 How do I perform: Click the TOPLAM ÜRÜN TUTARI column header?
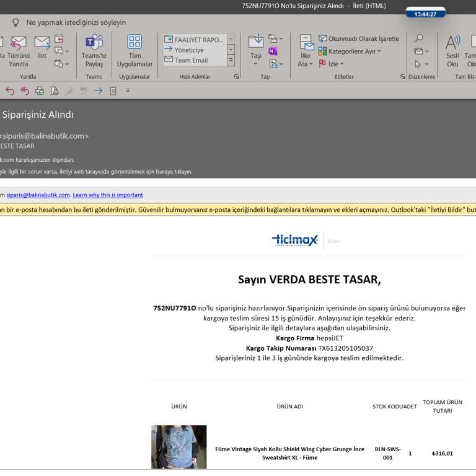(443, 406)
